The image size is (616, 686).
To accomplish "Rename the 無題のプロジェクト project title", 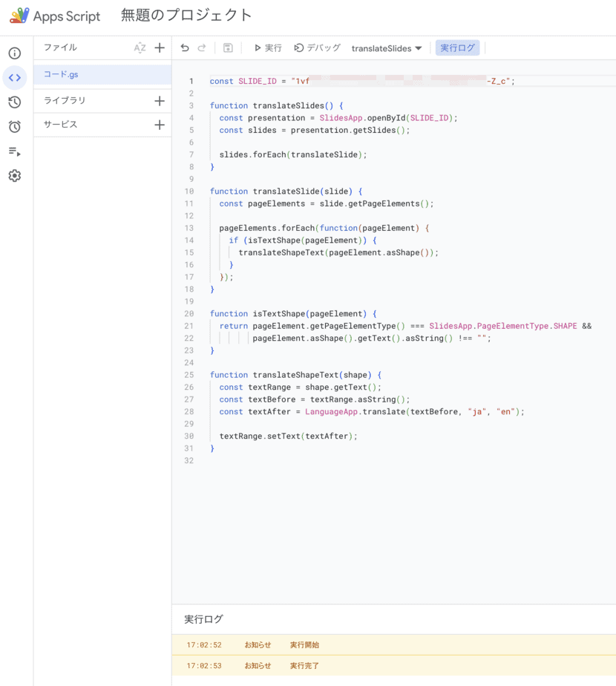I will coord(186,16).
